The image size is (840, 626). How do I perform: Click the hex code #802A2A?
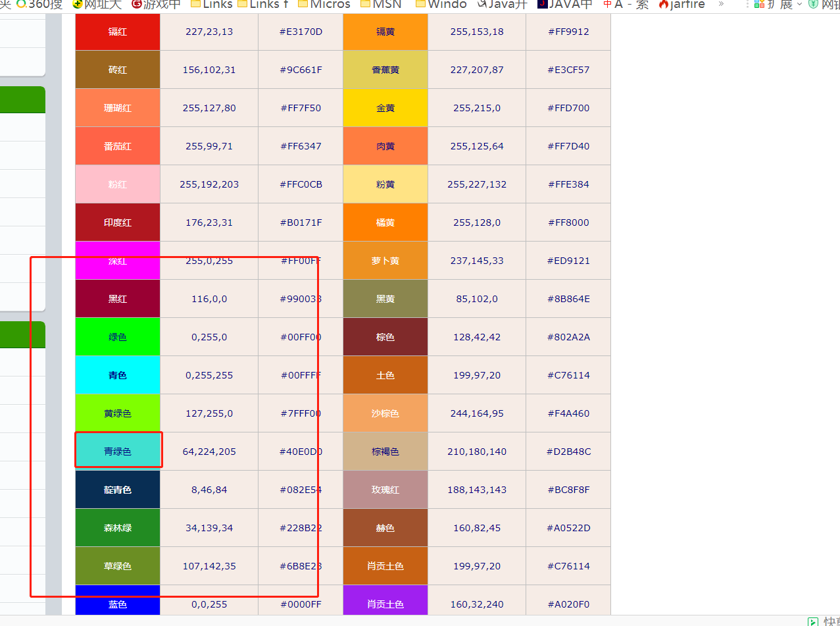(569, 337)
